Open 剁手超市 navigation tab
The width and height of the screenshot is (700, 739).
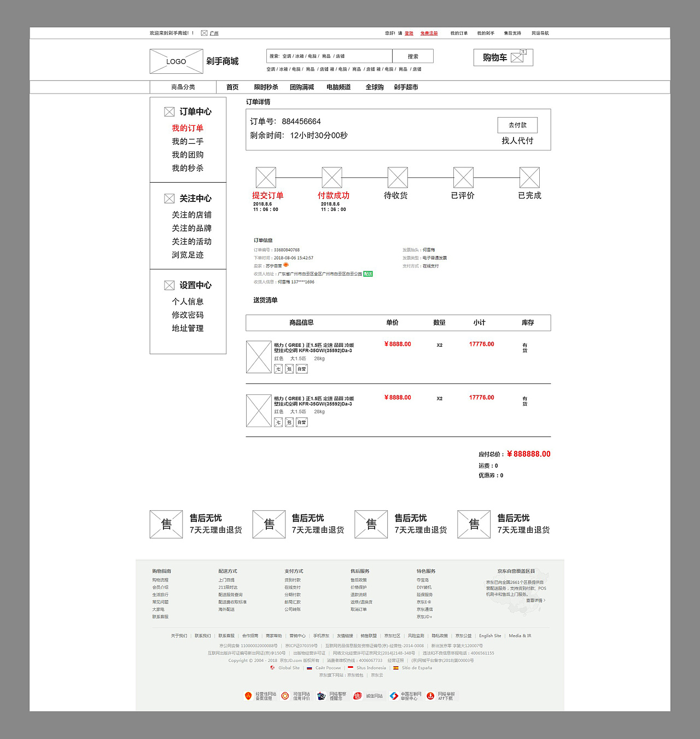click(406, 88)
